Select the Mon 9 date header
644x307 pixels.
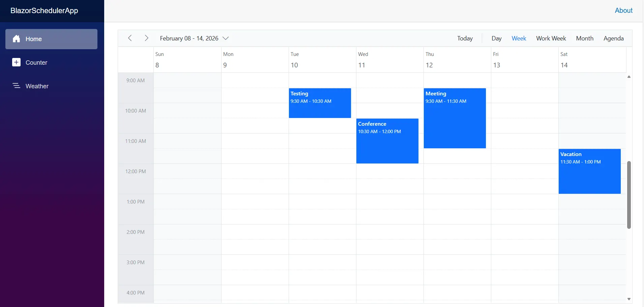[255, 60]
